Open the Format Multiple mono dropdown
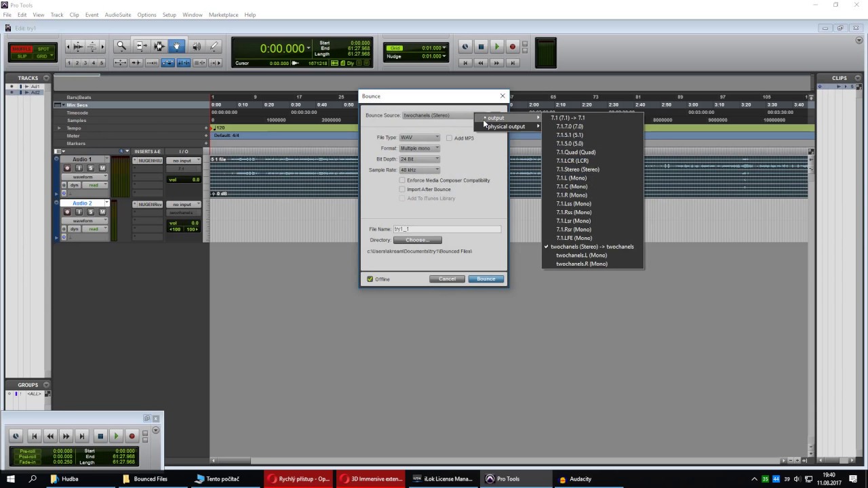868x488 pixels. coord(419,148)
